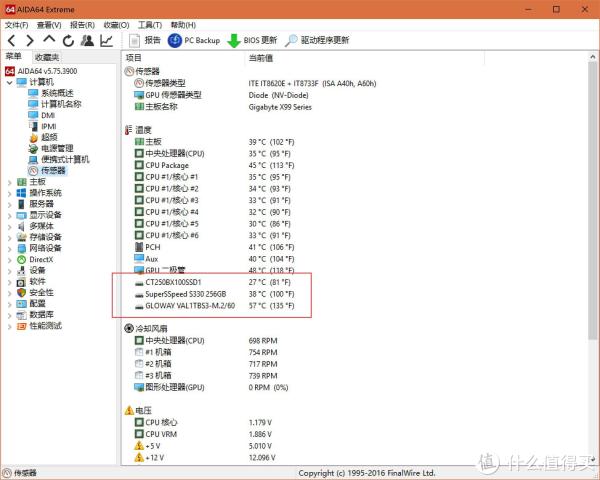Click 主板名称 Gigabyte X99 Series row

[x=223, y=107]
